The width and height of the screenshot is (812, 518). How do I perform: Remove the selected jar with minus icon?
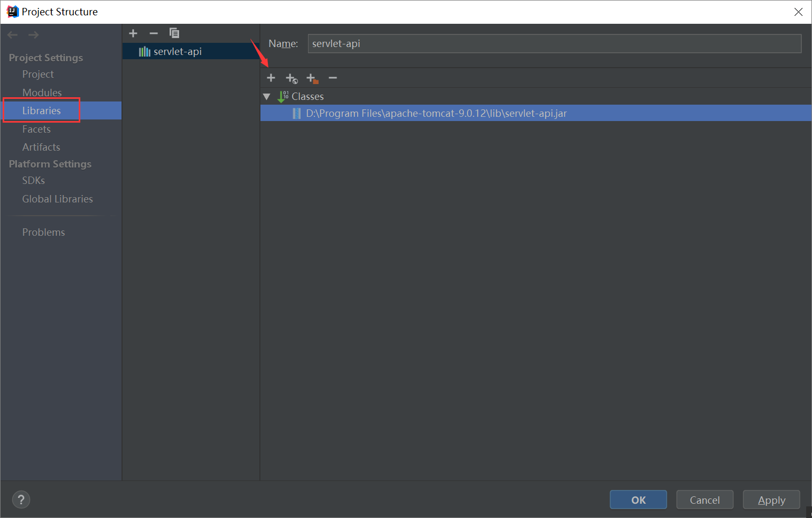(333, 78)
